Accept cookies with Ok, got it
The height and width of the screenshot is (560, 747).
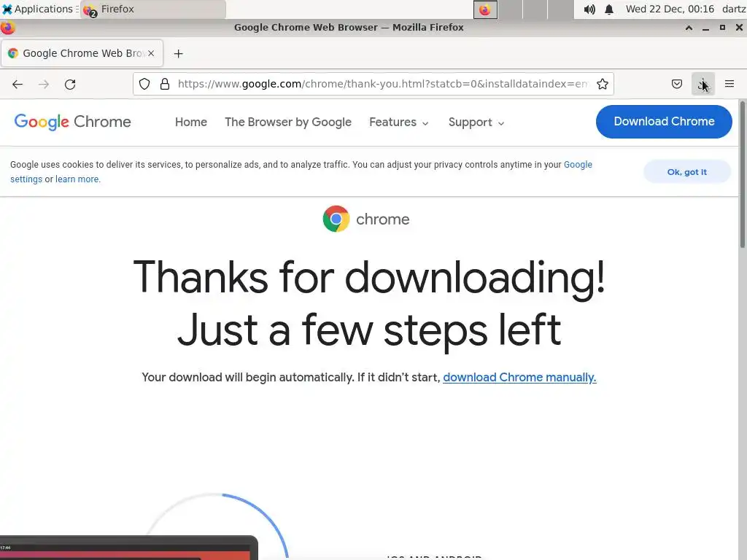click(x=686, y=172)
